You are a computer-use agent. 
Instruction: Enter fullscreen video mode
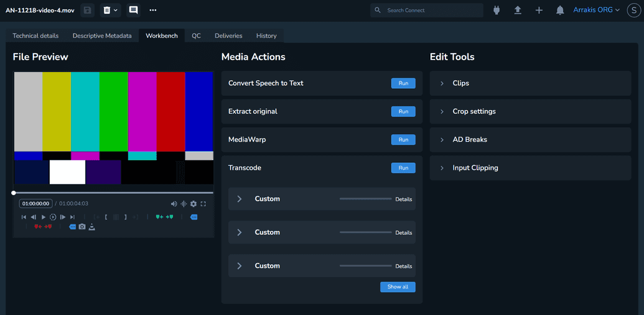point(203,204)
